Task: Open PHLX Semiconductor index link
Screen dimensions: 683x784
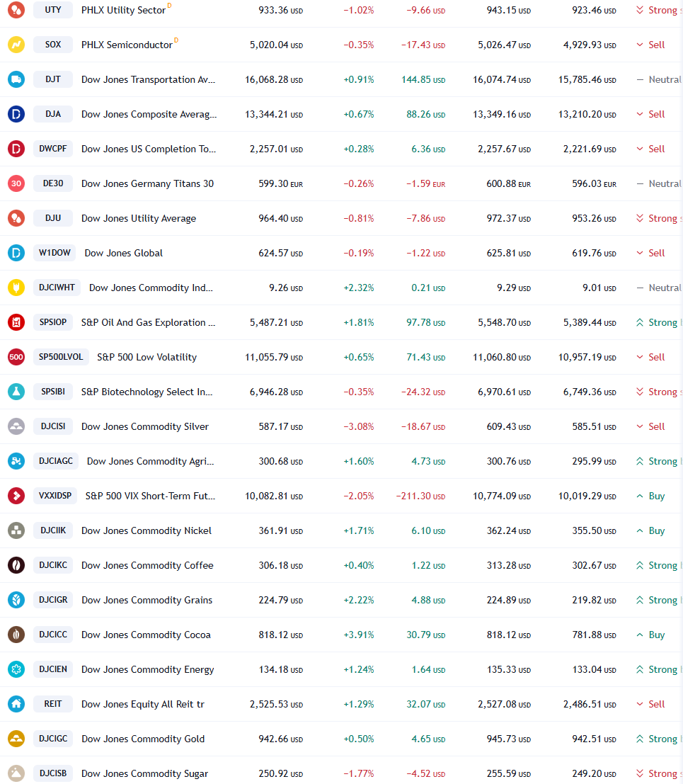Action: 127,45
